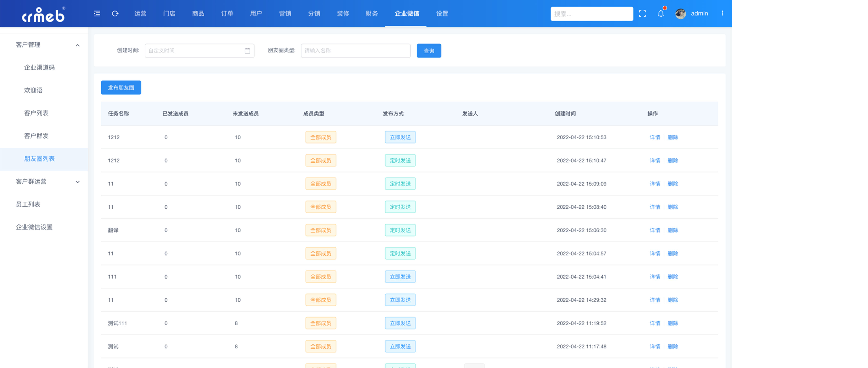Select the 企业微信 top tab
The height and width of the screenshot is (368, 868).
pos(407,14)
